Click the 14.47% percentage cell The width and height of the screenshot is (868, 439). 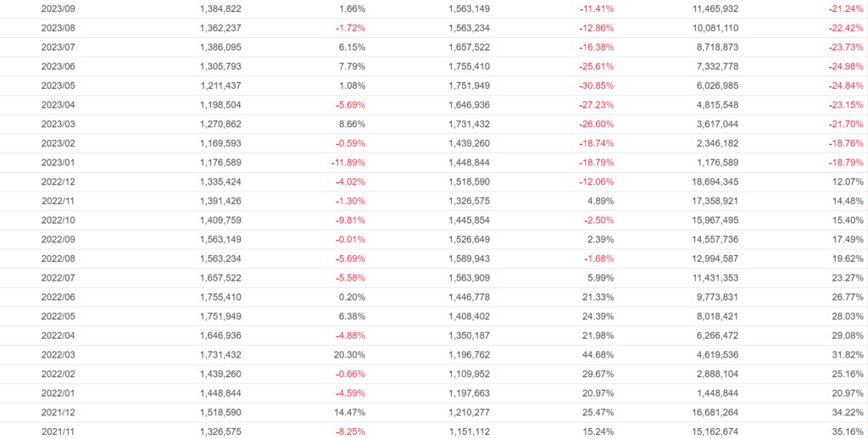[349, 412]
